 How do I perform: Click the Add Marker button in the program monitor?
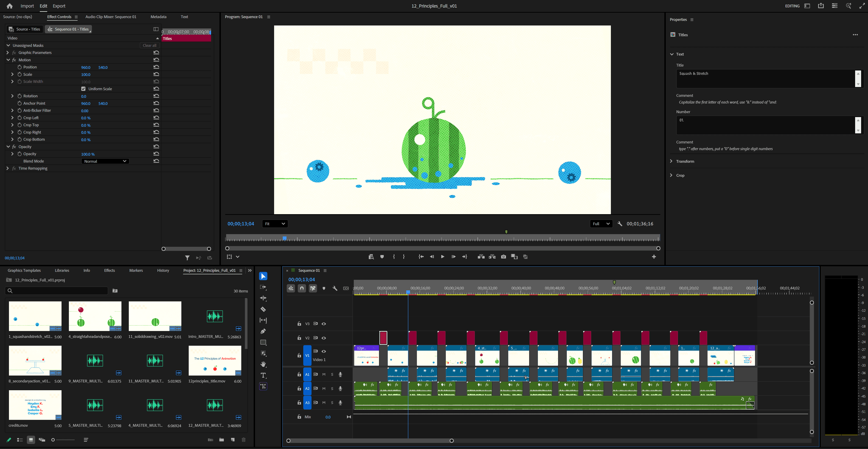coord(382,257)
